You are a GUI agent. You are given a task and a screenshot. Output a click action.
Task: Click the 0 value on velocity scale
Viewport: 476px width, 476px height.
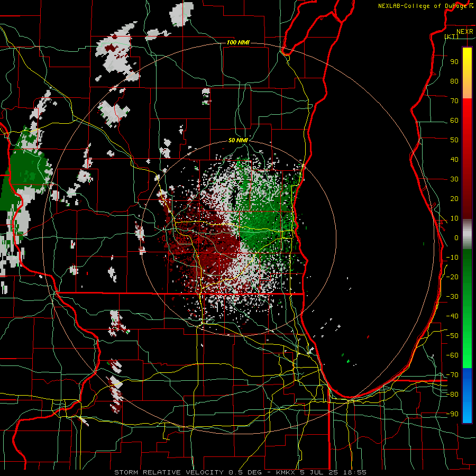pos(456,237)
